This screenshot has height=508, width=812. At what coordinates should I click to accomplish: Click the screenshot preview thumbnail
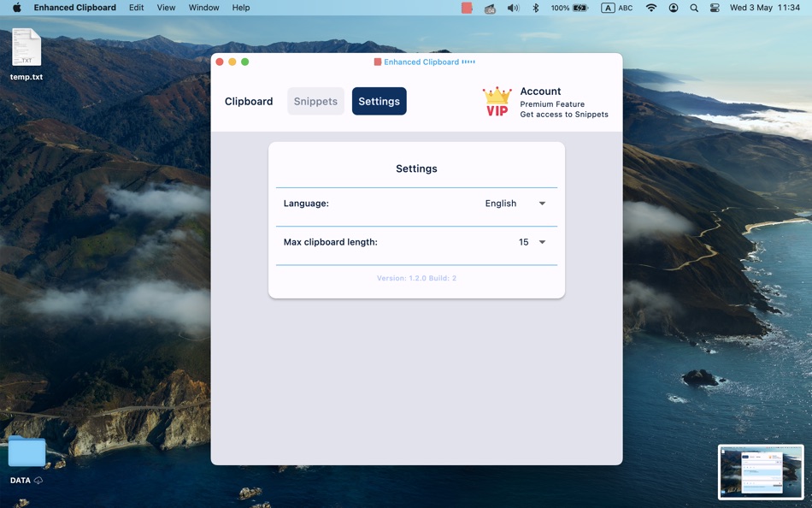(x=761, y=472)
